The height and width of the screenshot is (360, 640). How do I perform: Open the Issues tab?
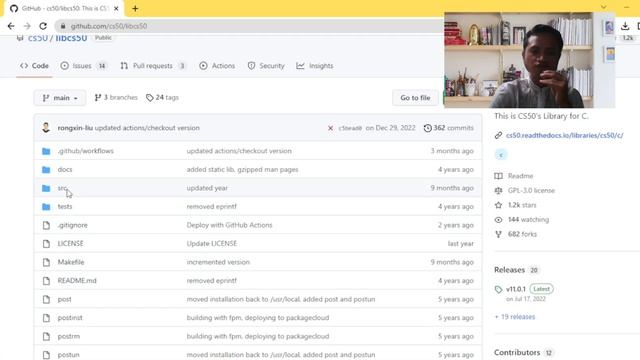(83, 66)
